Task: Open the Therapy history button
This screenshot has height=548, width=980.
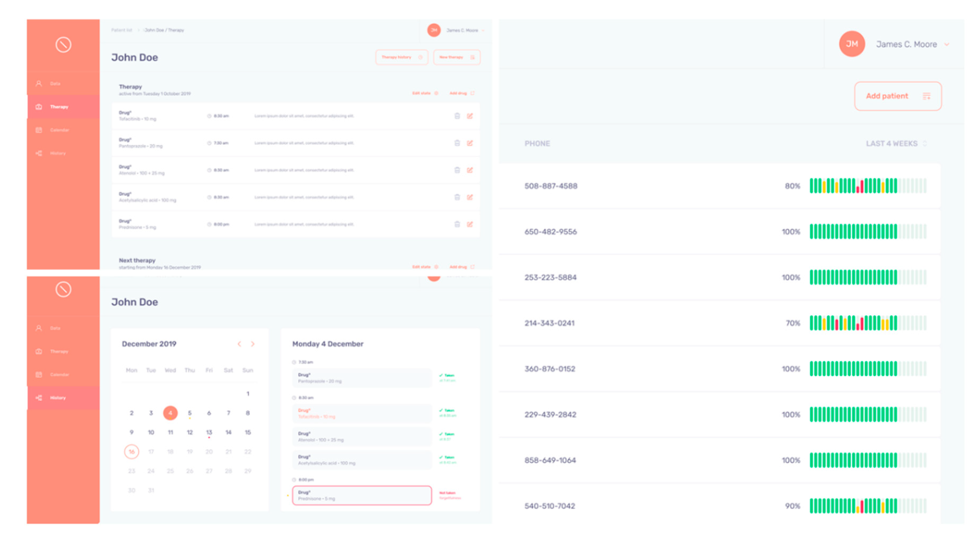Action: click(402, 57)
